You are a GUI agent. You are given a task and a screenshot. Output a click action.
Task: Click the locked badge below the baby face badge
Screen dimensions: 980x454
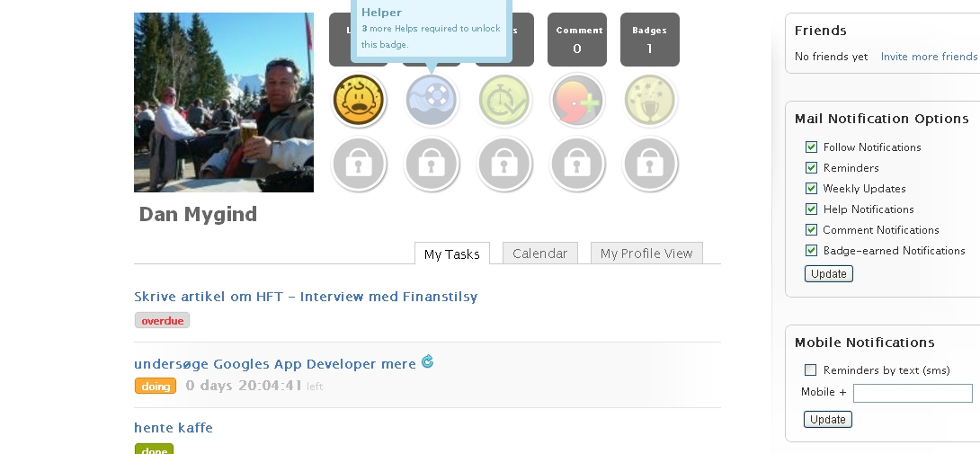pyautogui.click(x=359, y=165)
